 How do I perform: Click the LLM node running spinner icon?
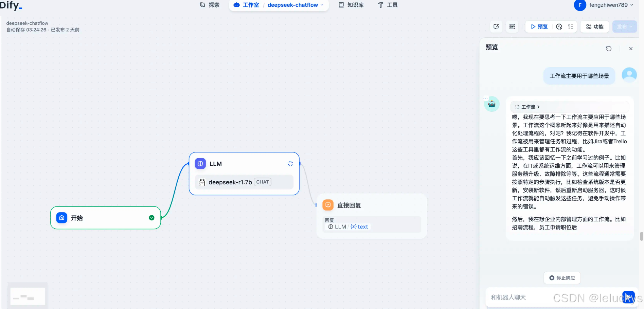290,164
